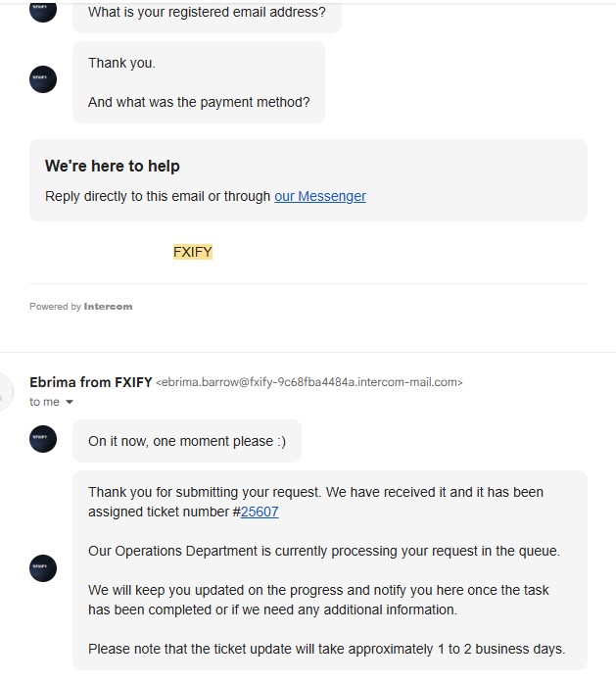Click FXIFY avatar next to "On it now"
616x683 pixels.
click(43, 439)
